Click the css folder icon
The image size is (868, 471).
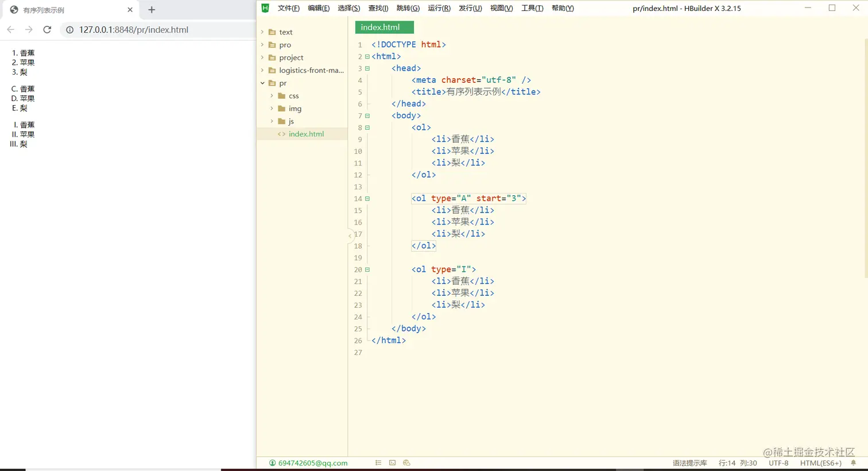pos(281,96)
